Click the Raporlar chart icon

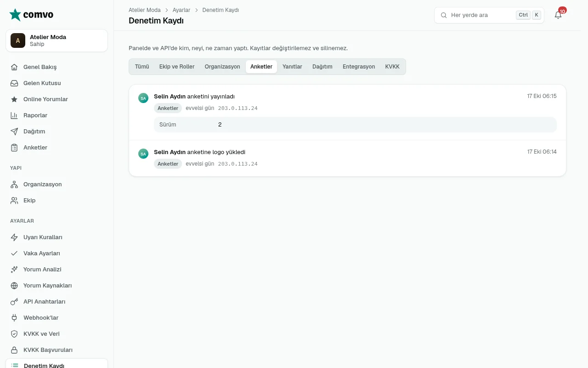[14, 115]
